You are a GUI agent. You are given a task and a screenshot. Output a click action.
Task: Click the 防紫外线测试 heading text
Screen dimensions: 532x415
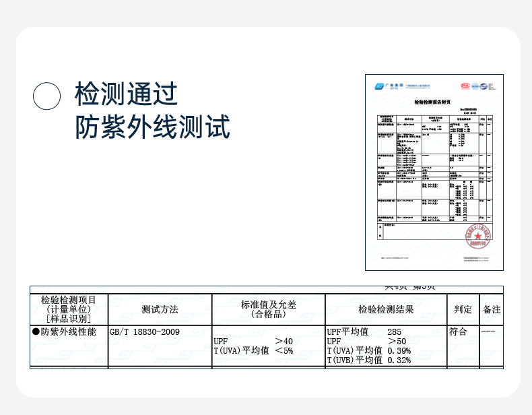152,127
